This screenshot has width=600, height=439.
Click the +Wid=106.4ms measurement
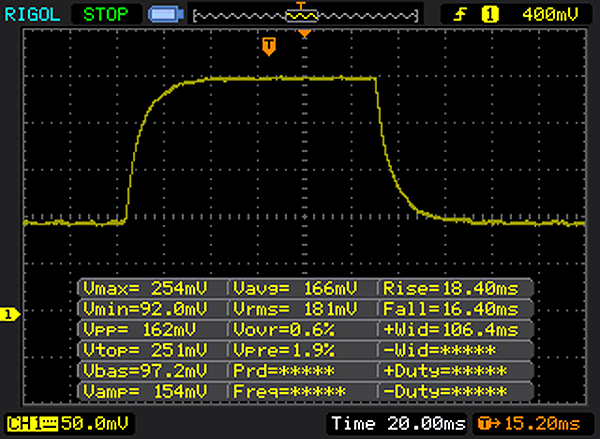451,330
